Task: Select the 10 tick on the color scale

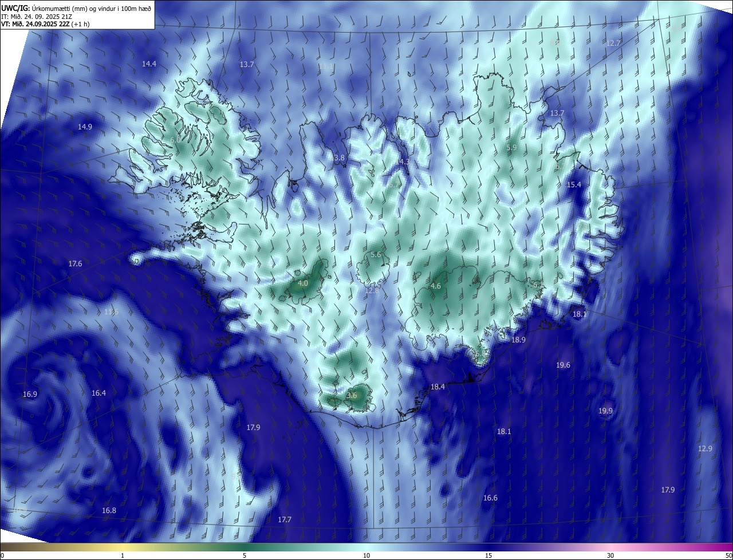Action: tap(366, 555)
